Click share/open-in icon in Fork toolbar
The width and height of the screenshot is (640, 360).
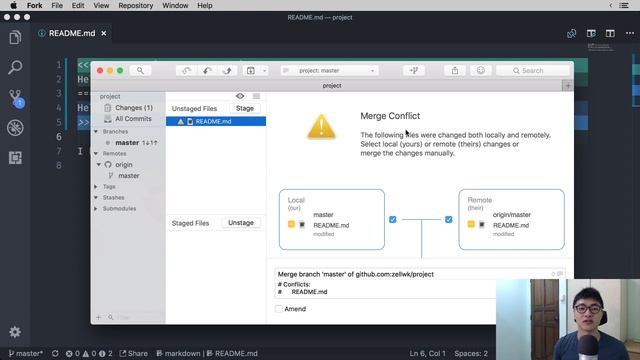point(455,71)
